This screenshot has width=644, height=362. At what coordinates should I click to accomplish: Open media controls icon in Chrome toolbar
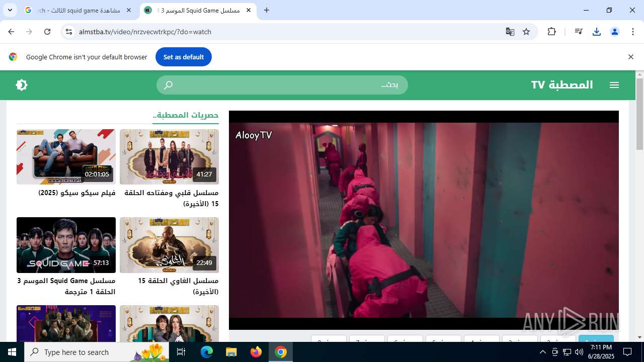click(x=579, y=32)
